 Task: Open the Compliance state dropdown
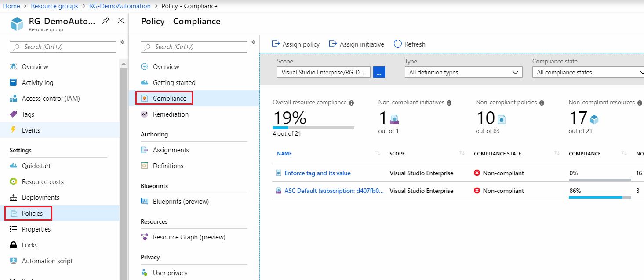[588, 72]
